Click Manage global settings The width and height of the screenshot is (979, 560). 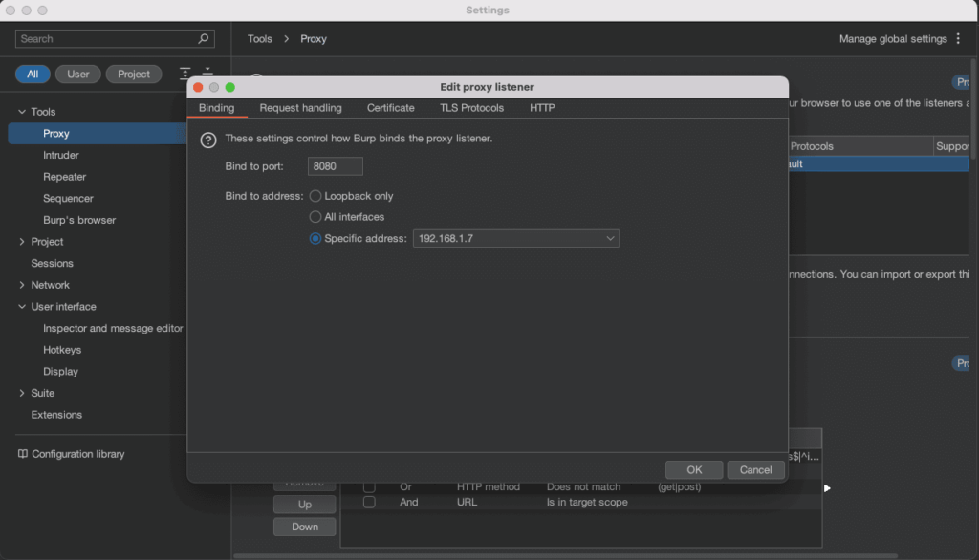(x=893, y=39)
